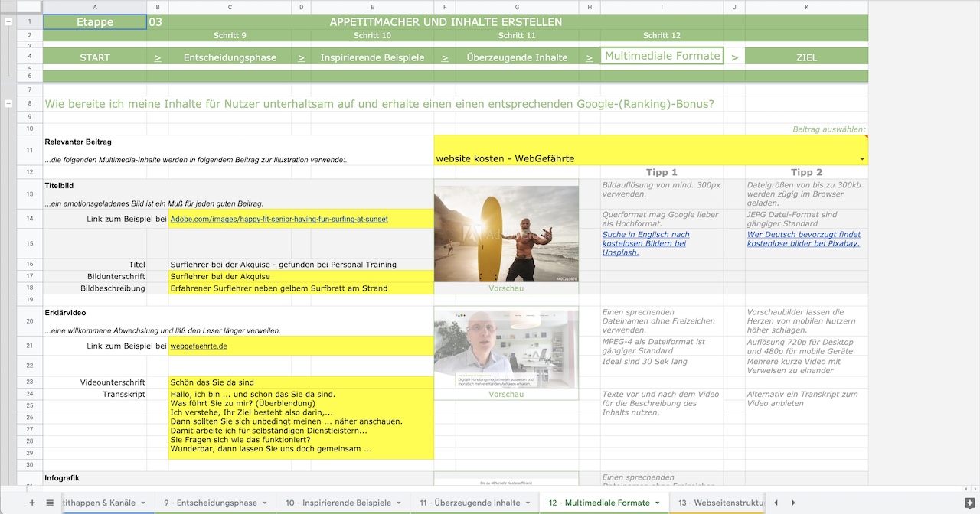This screenshot has height=514, width=980.
Task: Open the 'Kanäle' tab menu arrow
Action: 143,503
